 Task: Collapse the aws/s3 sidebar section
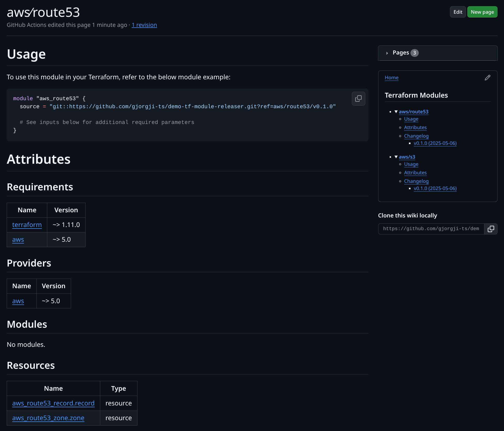396,157
